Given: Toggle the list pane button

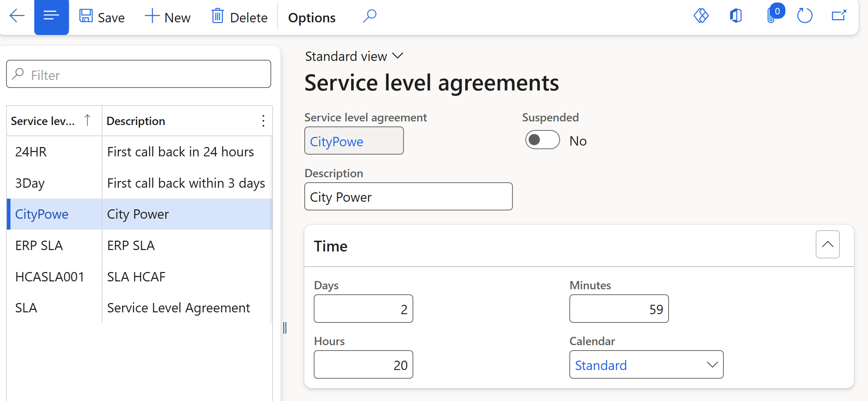Looking at the screenshot, I should tap(51, 16).
